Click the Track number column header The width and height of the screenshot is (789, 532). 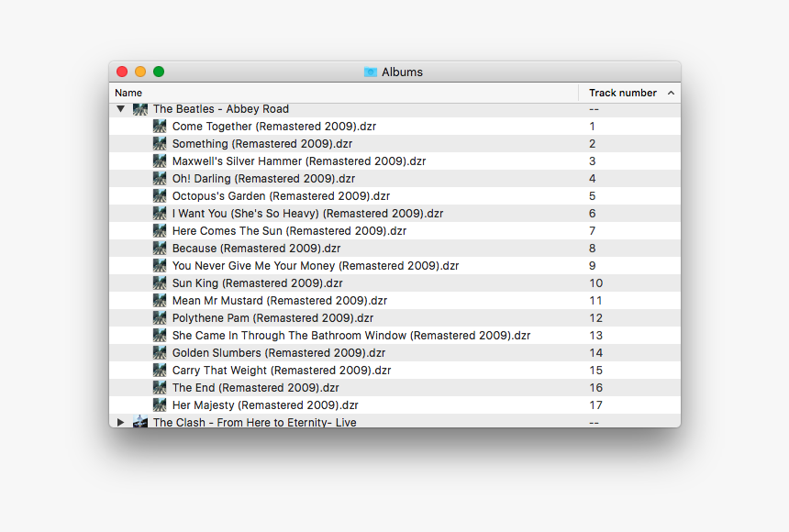click(x=623, y=93)
